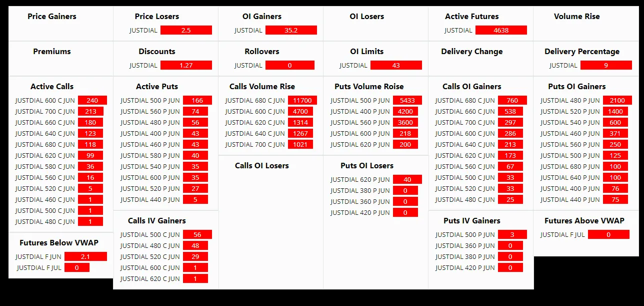Click red 40 bar in Puts OI Losers
Image resolution: width=644 pixels, height=306 pixels.
(x=407, y=179)
